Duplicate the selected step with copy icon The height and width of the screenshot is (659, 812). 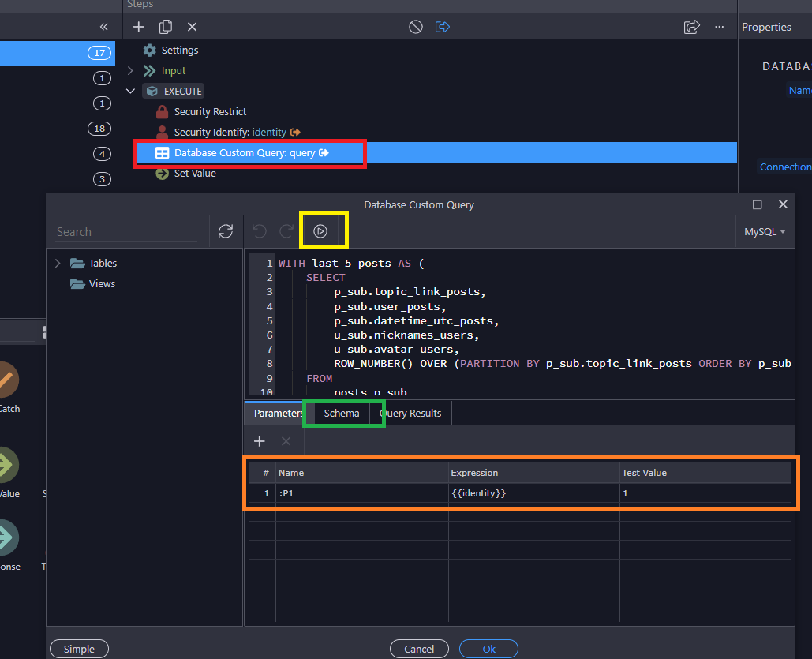coord(166,27)
